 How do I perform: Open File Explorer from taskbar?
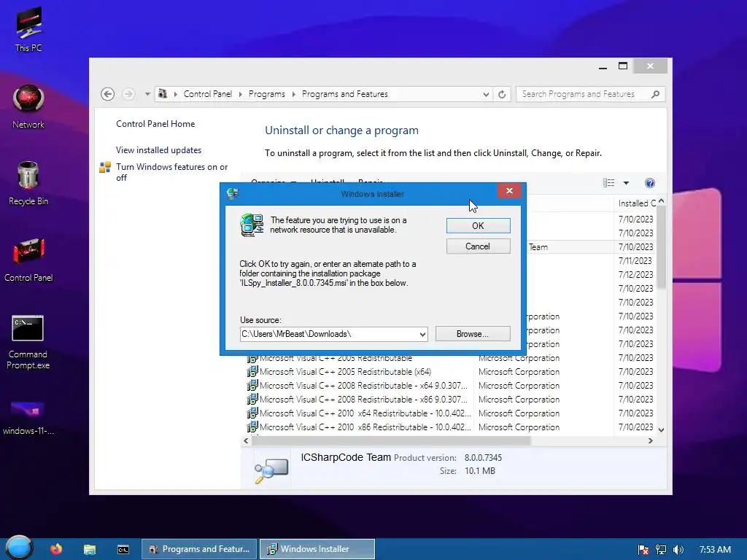coord(90,550)
